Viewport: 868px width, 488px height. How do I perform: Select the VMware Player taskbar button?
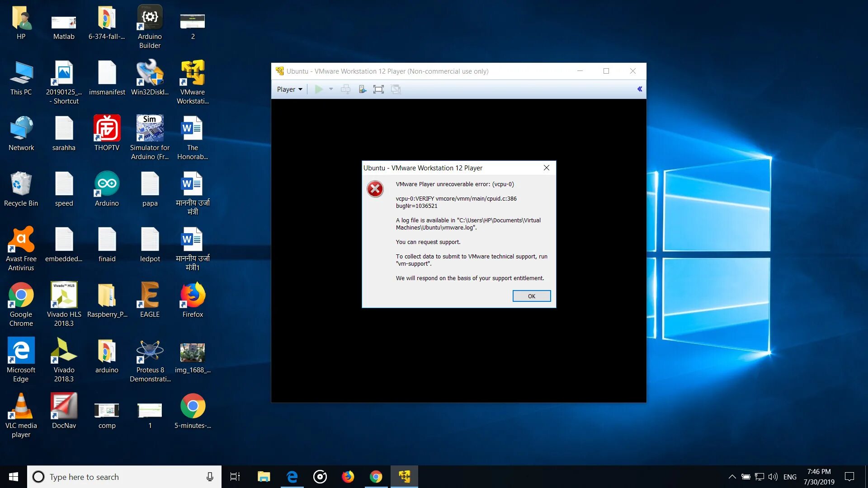tap(404, 477)
